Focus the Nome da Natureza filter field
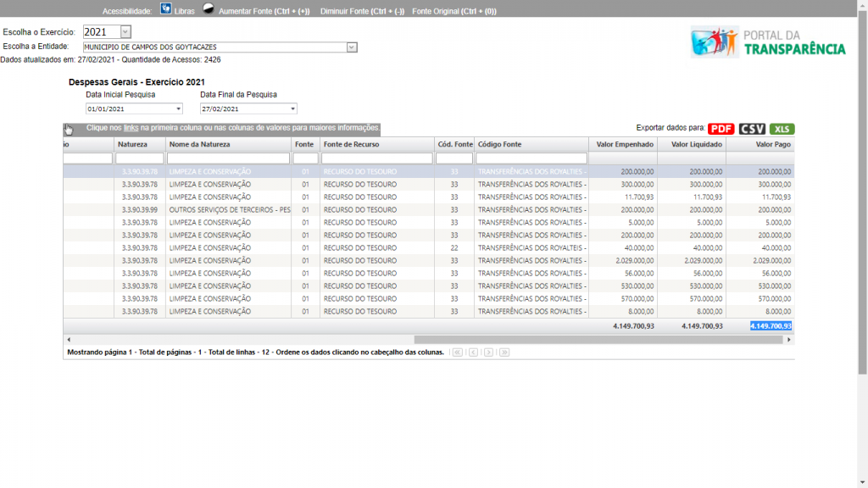 (228, 158)
